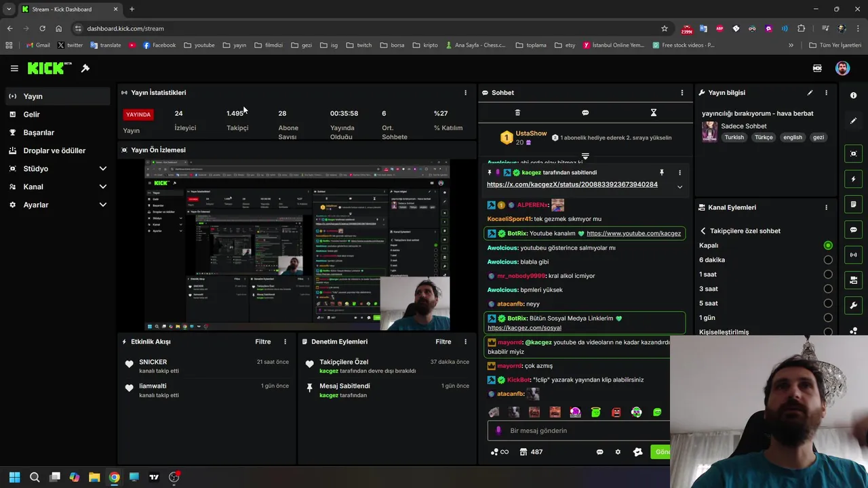Expand the pinned message chevron
The image size is (868, 488).
click(679, 187)
